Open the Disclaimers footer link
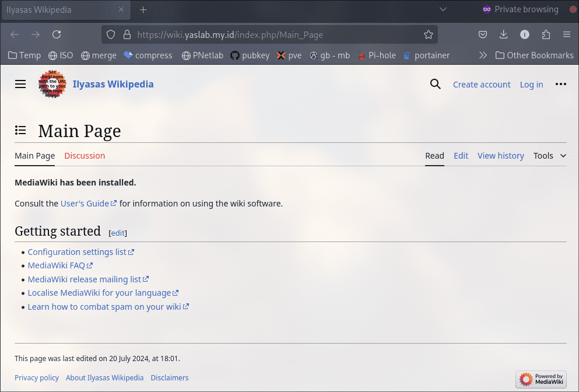Viewport: 579px width, 392px height. pos(170,377)
